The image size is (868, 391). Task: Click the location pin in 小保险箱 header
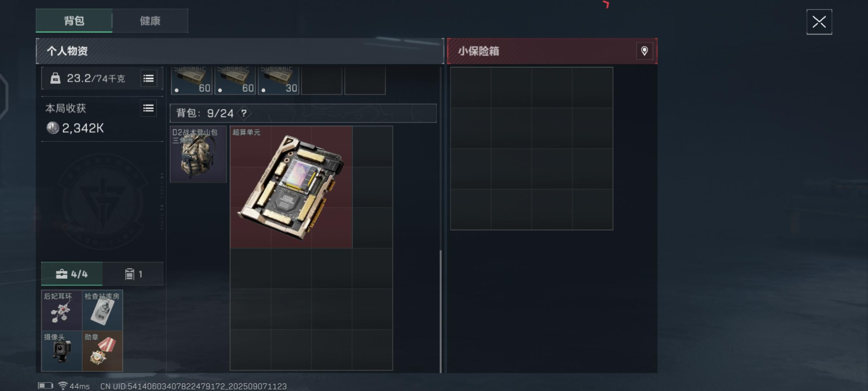pyautogui.click(x=644, y=51)
